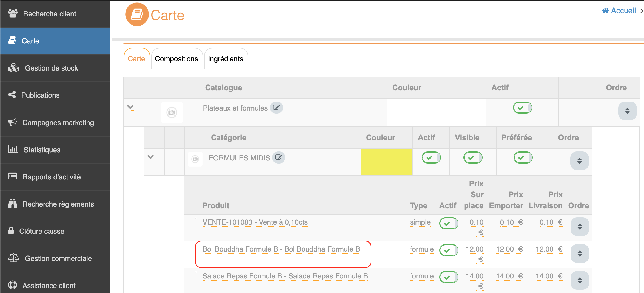Click the Campagnes marketing megaphone icon
The image size is (644, 293).
(x=13, y=122)
